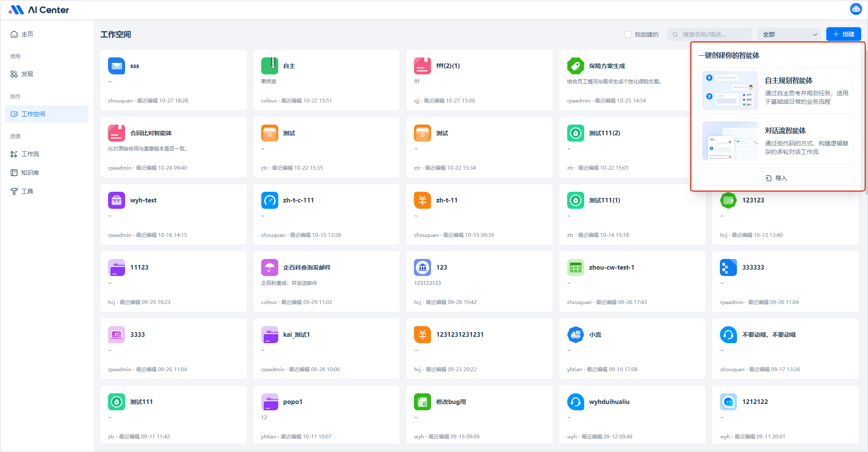
Task: Go to 主页 in the sidebar
Action: point(27,34)
